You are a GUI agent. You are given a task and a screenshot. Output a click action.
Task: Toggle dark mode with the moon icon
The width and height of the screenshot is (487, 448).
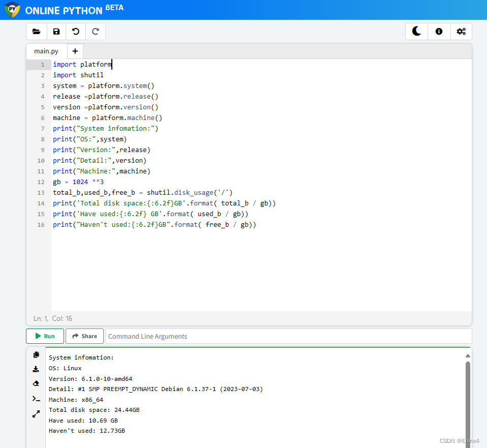(x=416, y=32)
